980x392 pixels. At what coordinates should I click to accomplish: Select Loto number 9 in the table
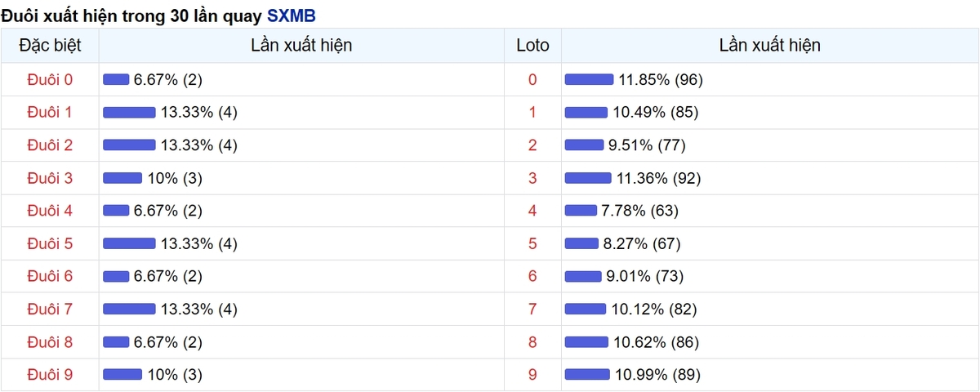coord(532,375)
